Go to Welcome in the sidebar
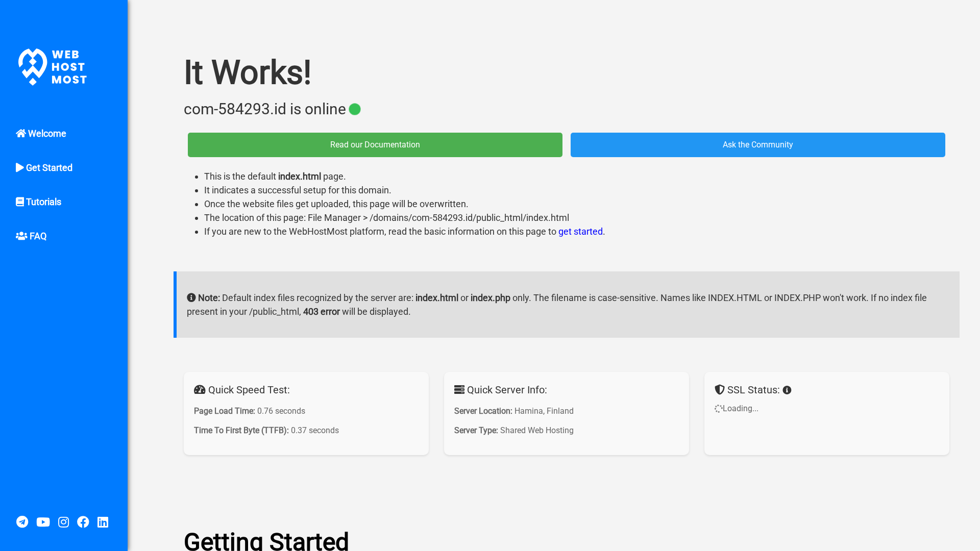 coord(41,134)
